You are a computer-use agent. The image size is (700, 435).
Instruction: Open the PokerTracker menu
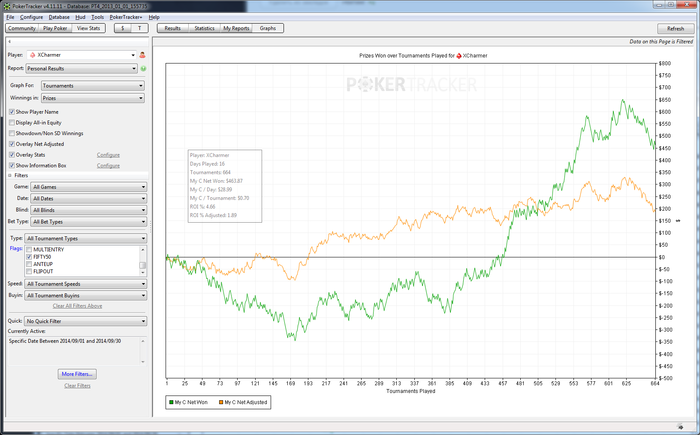[x=126, y=17]
